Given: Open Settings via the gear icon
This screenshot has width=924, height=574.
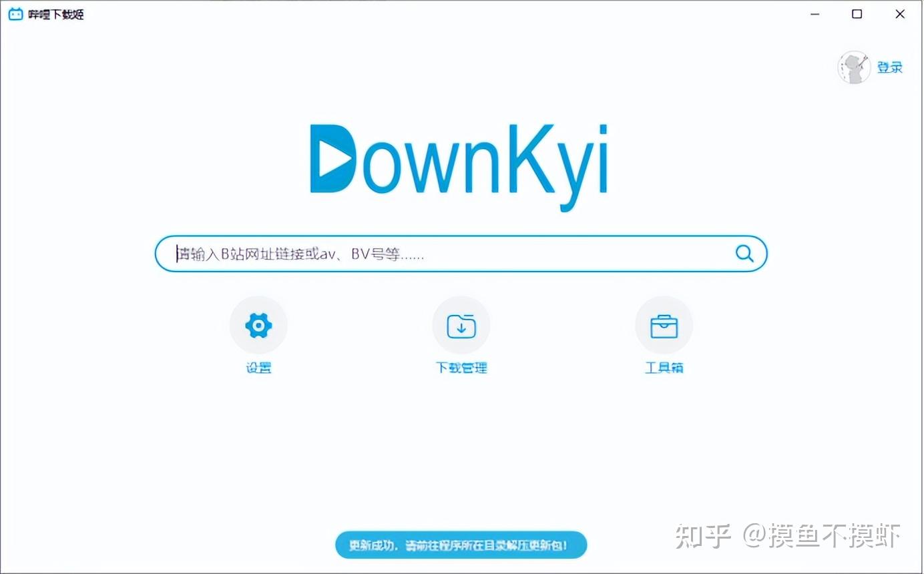Looking at the screenshot, I should pyautogui.click(x=258, y=326).
